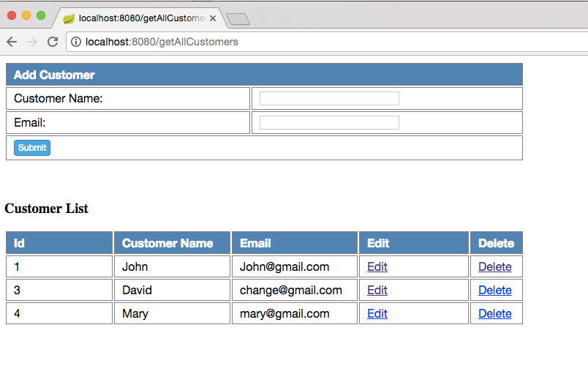The height and width of the screenshot is (374, 588).
Task: Remove Mary using Delete link
Action: pyautogui.click(x=494, y=314)
